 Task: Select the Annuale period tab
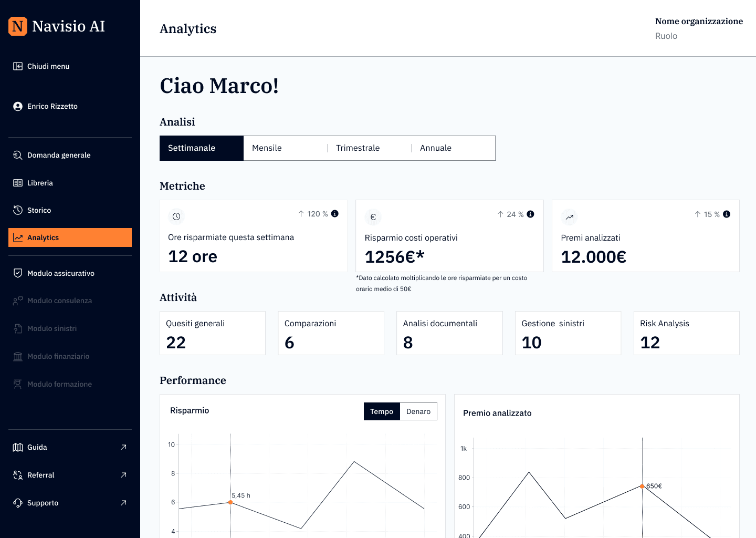pyautogui.click(x=435, y=148)
